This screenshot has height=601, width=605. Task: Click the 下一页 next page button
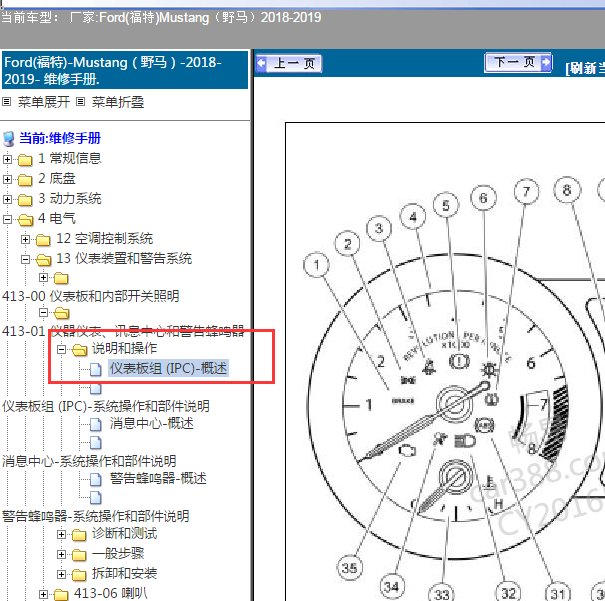[x=518, y=62]
